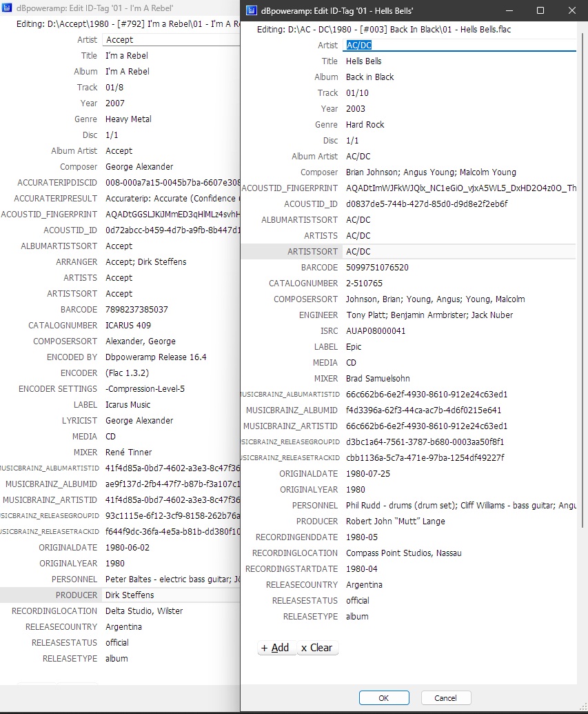Click the Genre value Hard Rock

pos(365,125)
